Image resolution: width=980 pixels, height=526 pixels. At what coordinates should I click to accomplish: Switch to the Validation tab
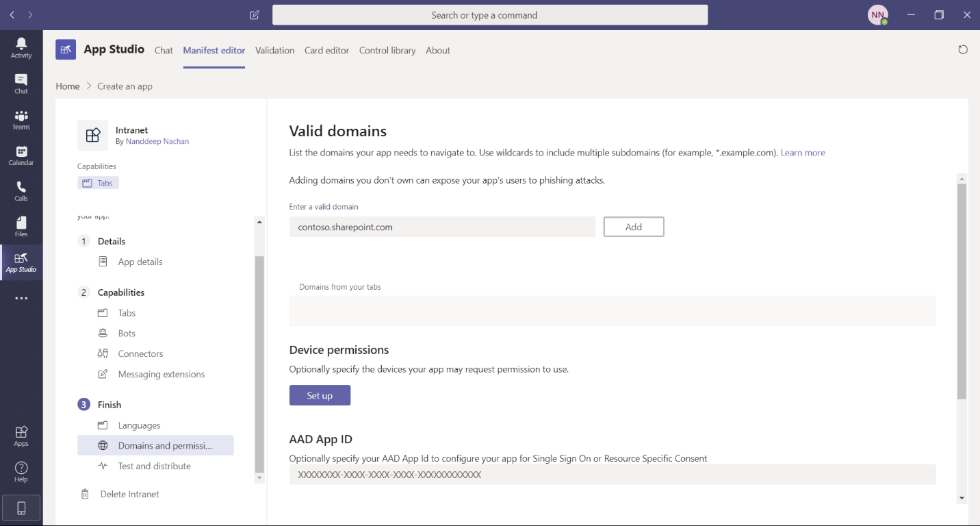tap(274, 51)
